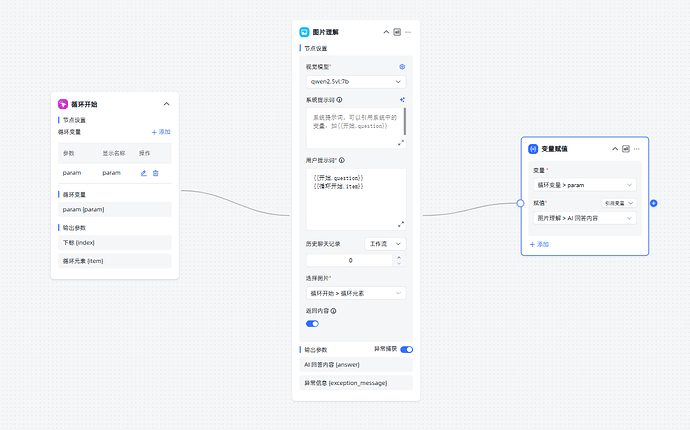This screenshot has height=430, width=690.
Task: Click the system prompt generate icon
Action: [x=402, y=100]
